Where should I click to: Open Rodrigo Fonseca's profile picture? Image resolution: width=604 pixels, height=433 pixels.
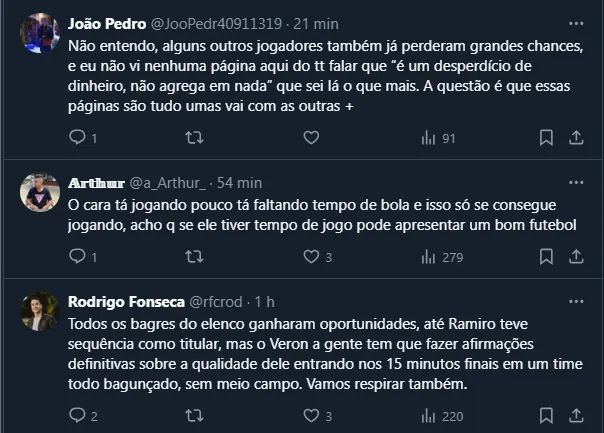[x=40, y=311]
